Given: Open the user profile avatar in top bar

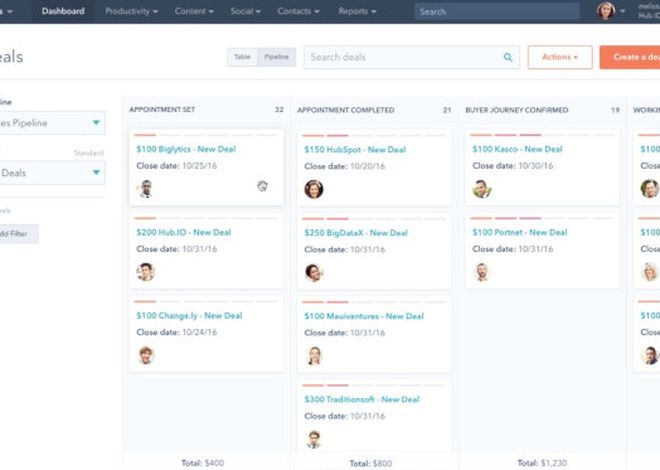Looking at the screenshot, I should pos(606,11).
